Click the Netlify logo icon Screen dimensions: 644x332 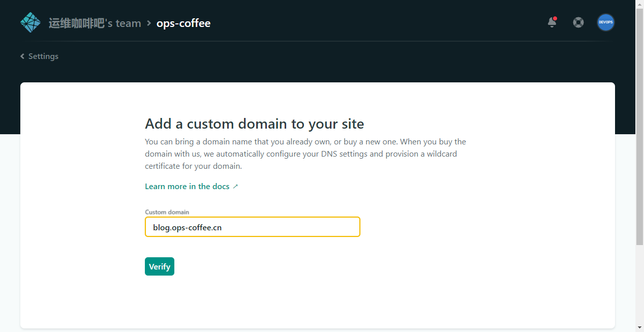pyautogui.click(x=30, y=23)
